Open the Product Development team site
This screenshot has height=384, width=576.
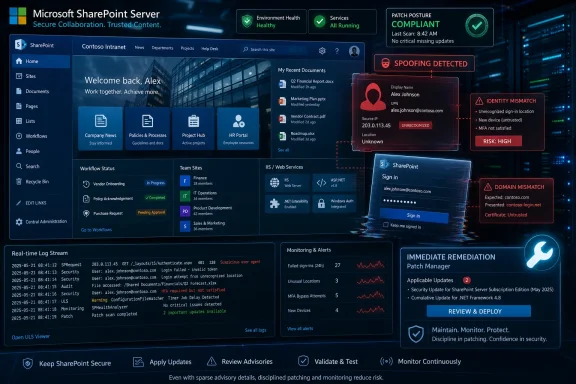pyautogui.click(x=206, y=211)
